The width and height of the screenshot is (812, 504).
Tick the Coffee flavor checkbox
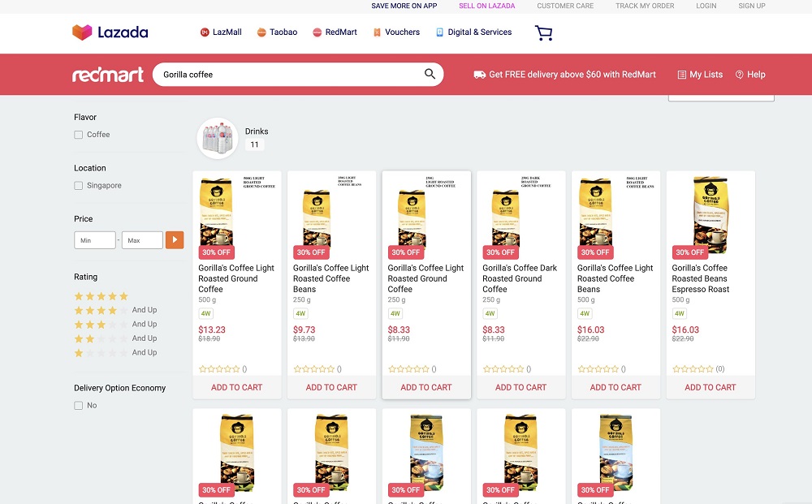(78, 135)
